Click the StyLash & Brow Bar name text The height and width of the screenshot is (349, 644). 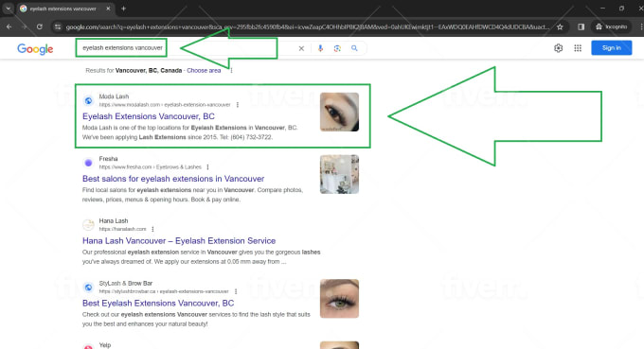click(126, 284)
